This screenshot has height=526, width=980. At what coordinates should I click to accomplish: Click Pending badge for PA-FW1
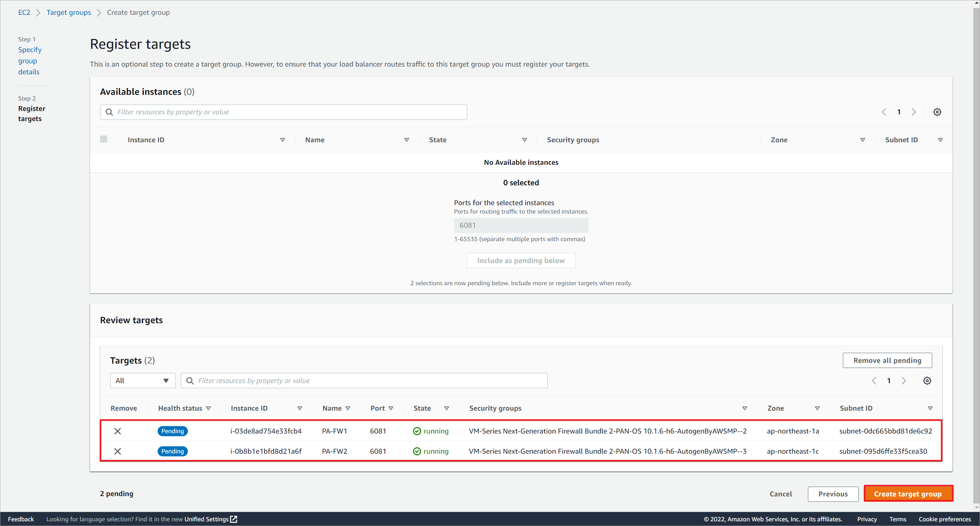[172, 431]
